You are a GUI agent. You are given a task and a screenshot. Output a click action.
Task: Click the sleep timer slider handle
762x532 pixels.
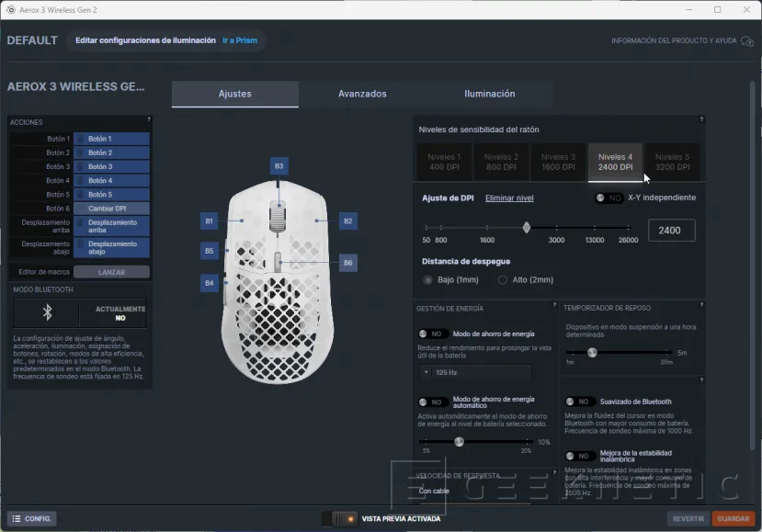click(x=592, y=353)
